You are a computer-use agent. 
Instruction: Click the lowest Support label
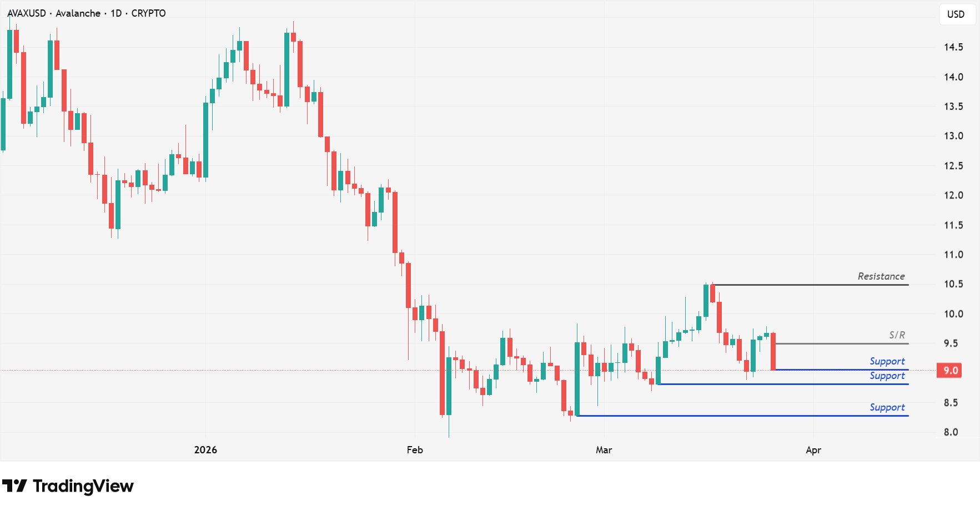click(887, 407)
